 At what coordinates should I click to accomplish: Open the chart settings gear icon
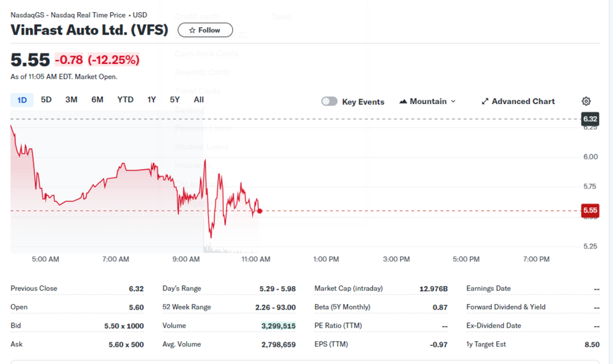coord(586,102)
